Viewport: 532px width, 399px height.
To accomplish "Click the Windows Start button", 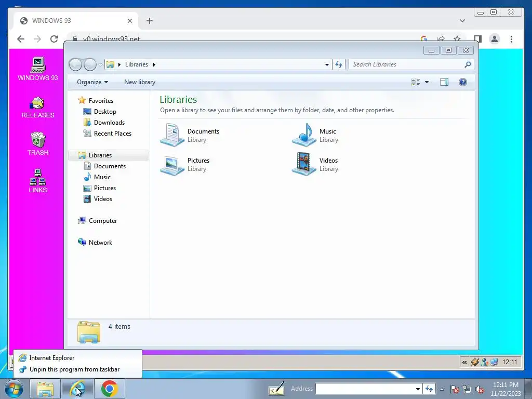I will pos(14,389).
